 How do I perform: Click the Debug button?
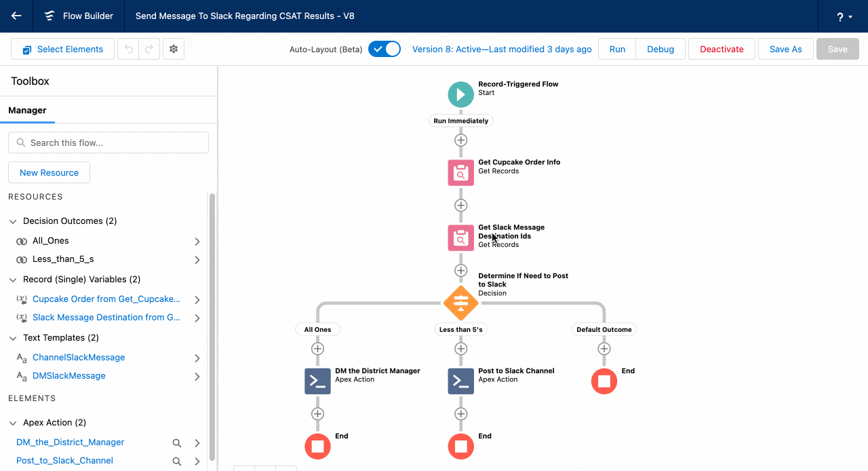[x=660, y=49]
